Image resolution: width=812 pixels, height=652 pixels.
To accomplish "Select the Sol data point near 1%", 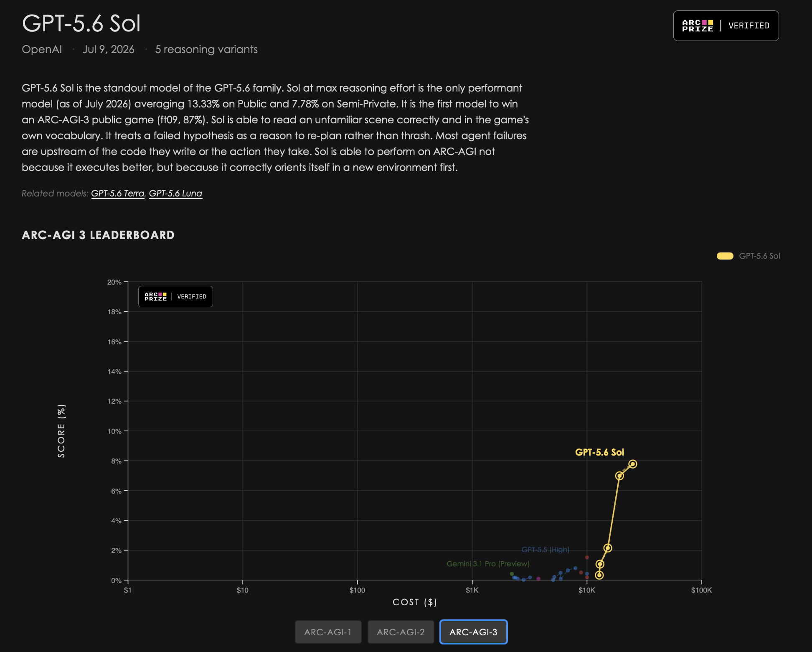I will coord(600,564).
